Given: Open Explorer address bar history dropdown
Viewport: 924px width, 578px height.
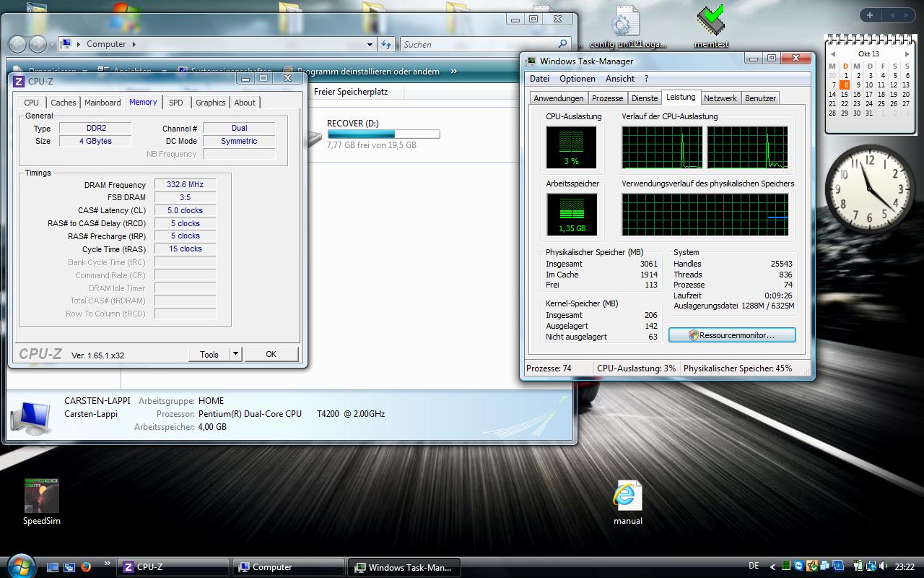Looking at the screenshot, I should coord(370,44).
